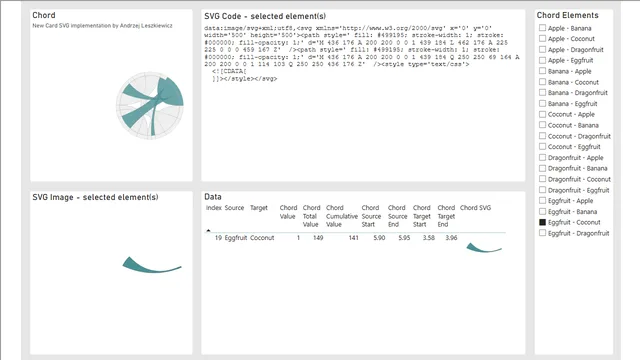640x360 pixels.
Task: Enable the Banana - Eggfruit checkbox
Action: pyautogui.click(x=542, y=103)
